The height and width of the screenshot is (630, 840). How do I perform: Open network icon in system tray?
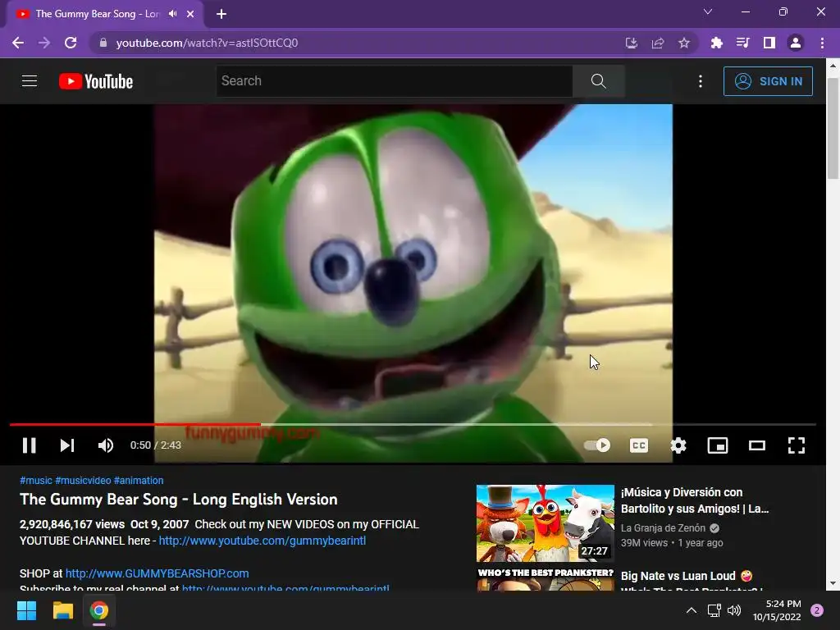point(714,610)
